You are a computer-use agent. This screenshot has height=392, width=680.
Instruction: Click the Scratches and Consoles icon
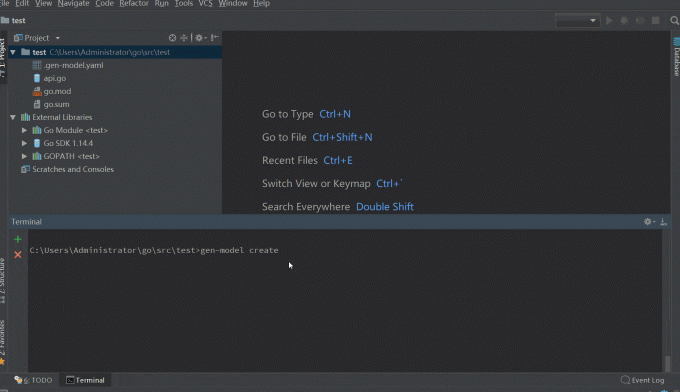coord(26,169)
